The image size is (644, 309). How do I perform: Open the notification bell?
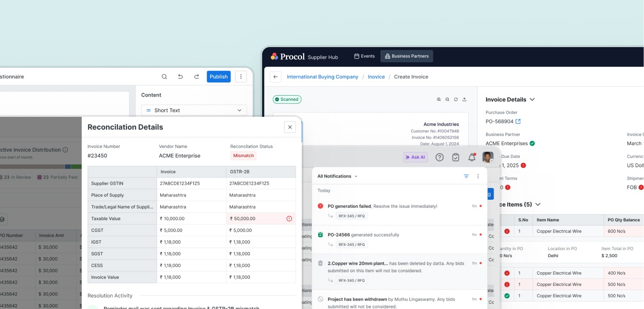[471, 157]
